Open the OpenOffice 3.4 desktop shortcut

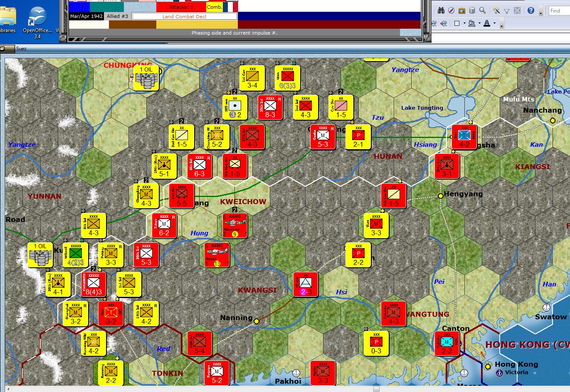[37, 23]
